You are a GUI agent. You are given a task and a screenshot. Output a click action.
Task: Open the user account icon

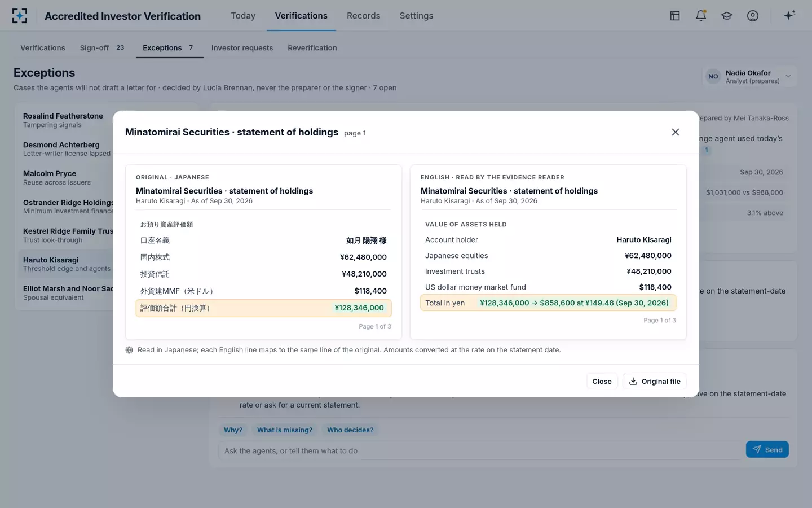pos(753,16)
